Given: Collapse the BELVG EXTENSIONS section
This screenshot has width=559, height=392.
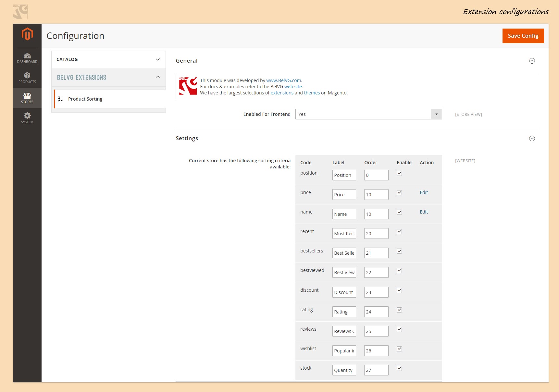Looking at the screenshot, I should [x=108, y=77].
